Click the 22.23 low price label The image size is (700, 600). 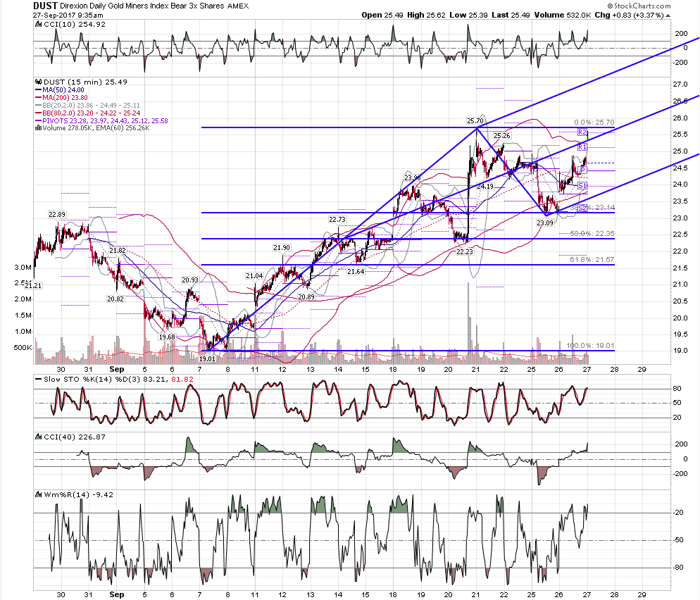pos(464,252)
